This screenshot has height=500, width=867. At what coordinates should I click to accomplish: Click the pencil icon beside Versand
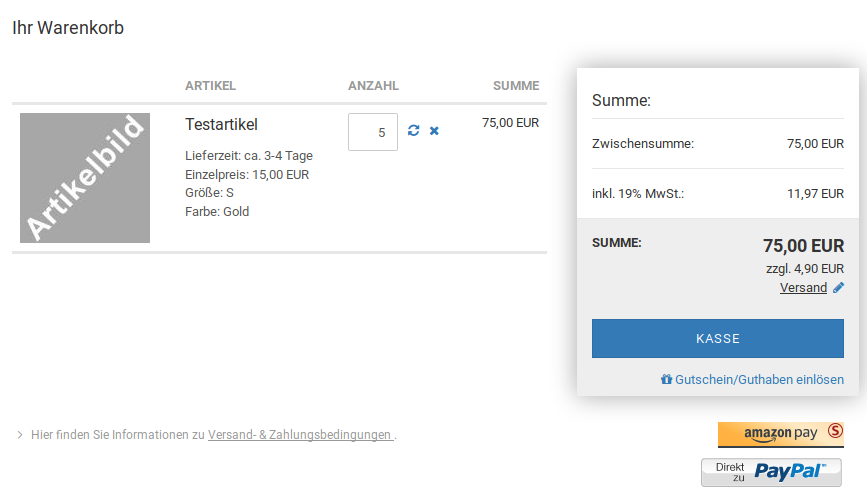click(838, 288)
